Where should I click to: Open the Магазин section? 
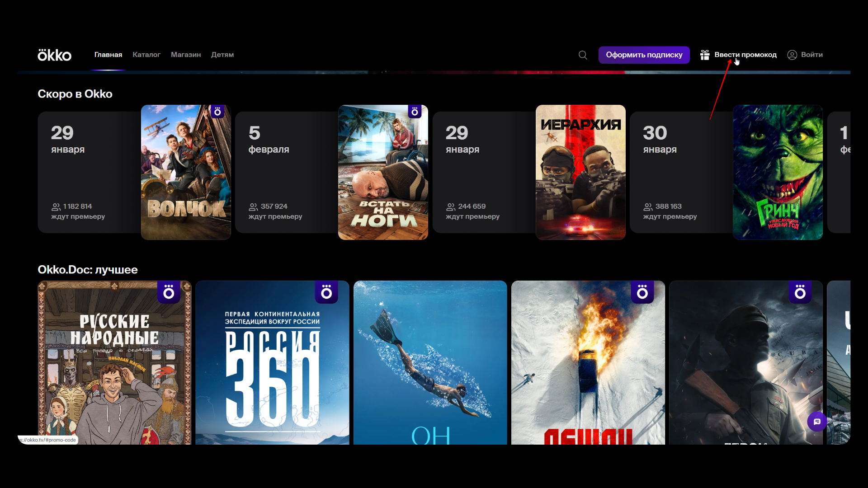[186, 55]
